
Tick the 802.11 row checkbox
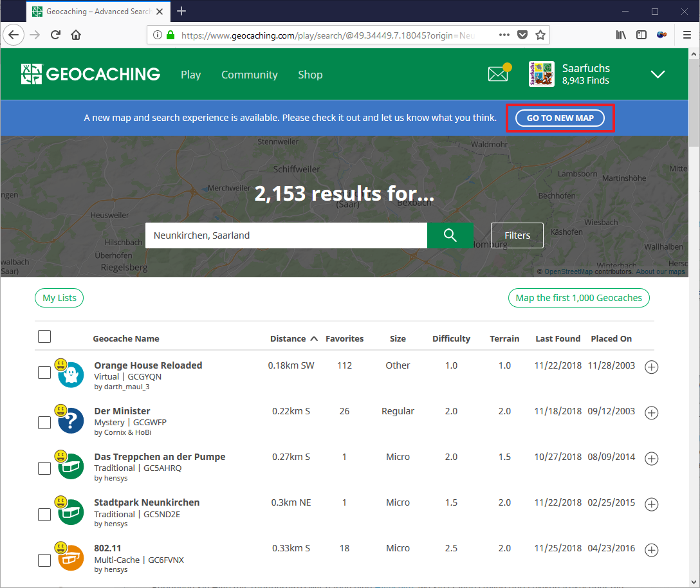44,560
